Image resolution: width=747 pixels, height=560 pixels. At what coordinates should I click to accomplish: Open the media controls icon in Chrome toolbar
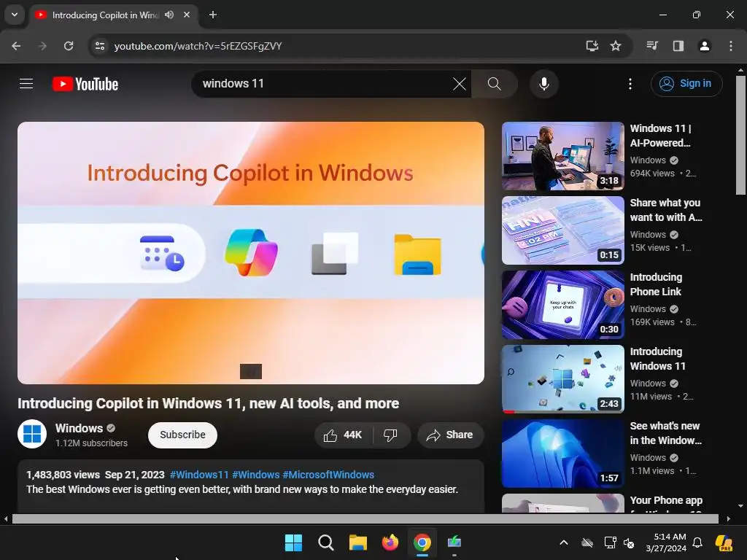(x=652, y=46)
